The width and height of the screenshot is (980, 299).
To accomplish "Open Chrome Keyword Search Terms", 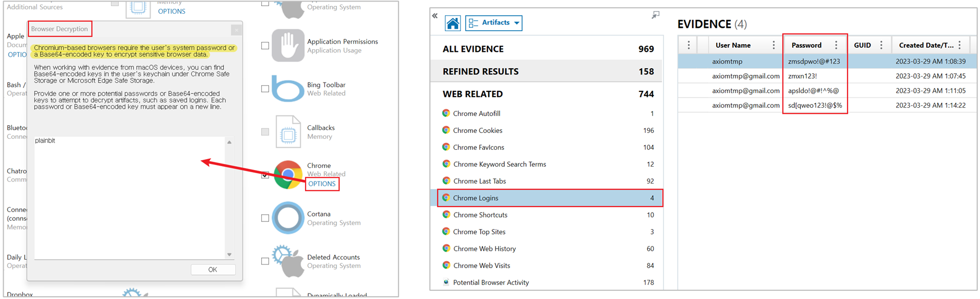I will [x=547, y=164].
